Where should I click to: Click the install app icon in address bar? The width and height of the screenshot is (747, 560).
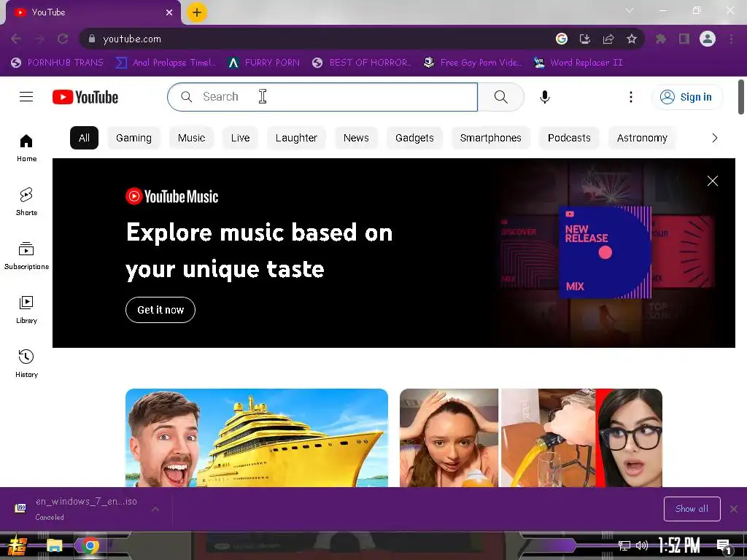pos(584,39)
